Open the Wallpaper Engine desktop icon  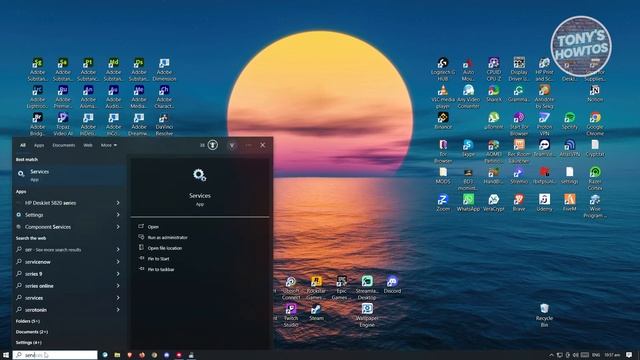click(367, 315)
